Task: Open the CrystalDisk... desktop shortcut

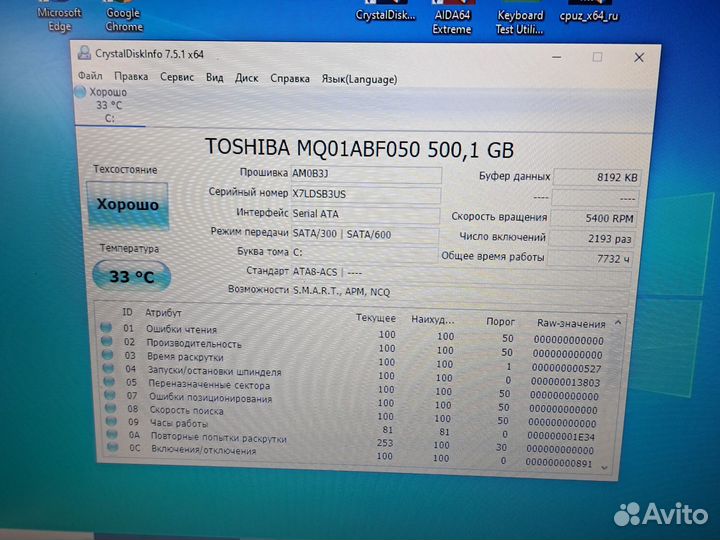Action: tap(385, 12)
